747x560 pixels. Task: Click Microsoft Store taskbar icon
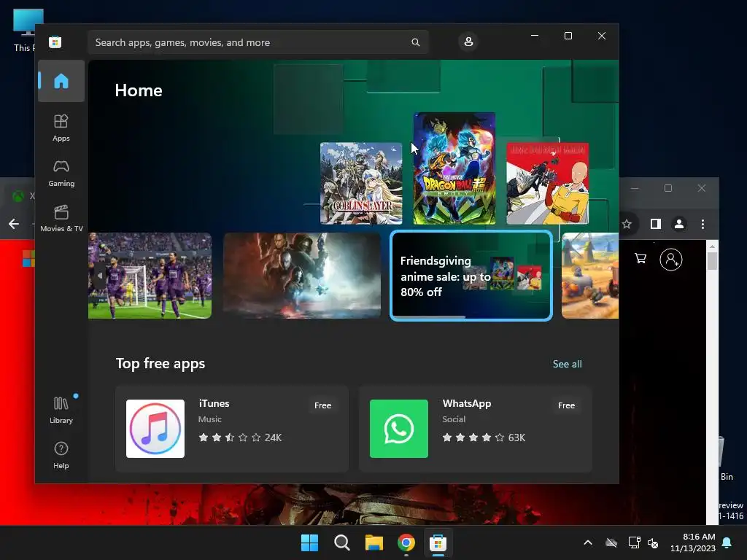pos(438,542)
